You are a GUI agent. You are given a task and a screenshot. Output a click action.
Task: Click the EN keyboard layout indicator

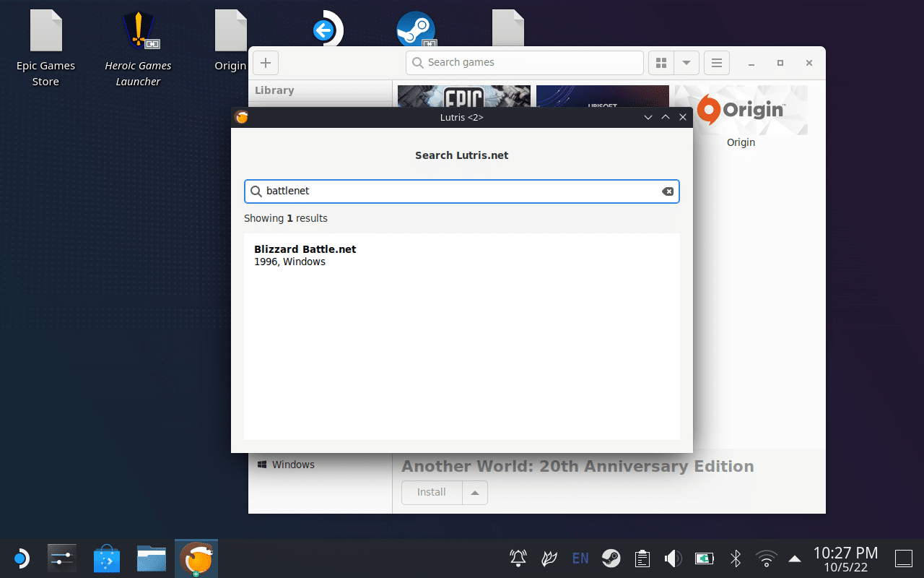[580, 558]
